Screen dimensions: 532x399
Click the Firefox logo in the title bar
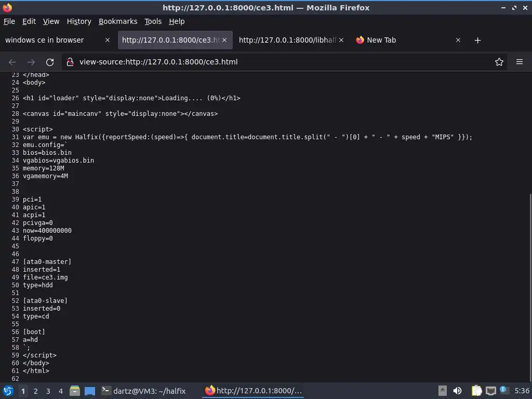click(x=7, y=7)
